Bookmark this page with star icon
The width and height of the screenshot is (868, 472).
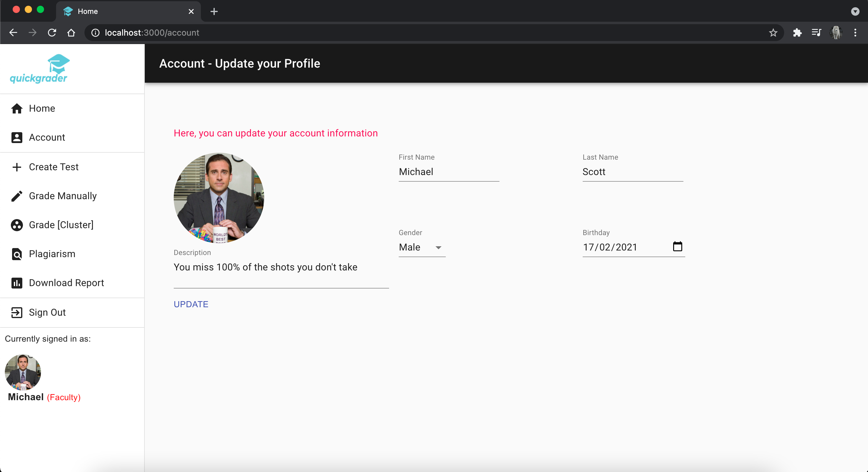tap(773, 33)
